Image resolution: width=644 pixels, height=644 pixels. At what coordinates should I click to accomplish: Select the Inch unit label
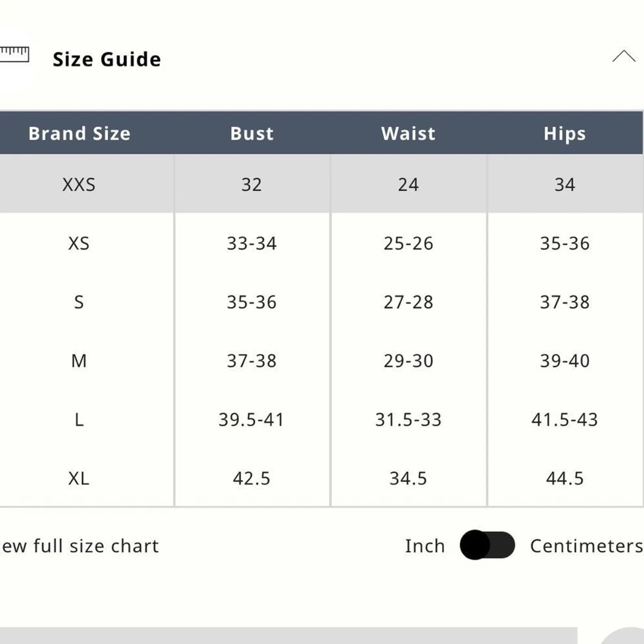[425, 546]
